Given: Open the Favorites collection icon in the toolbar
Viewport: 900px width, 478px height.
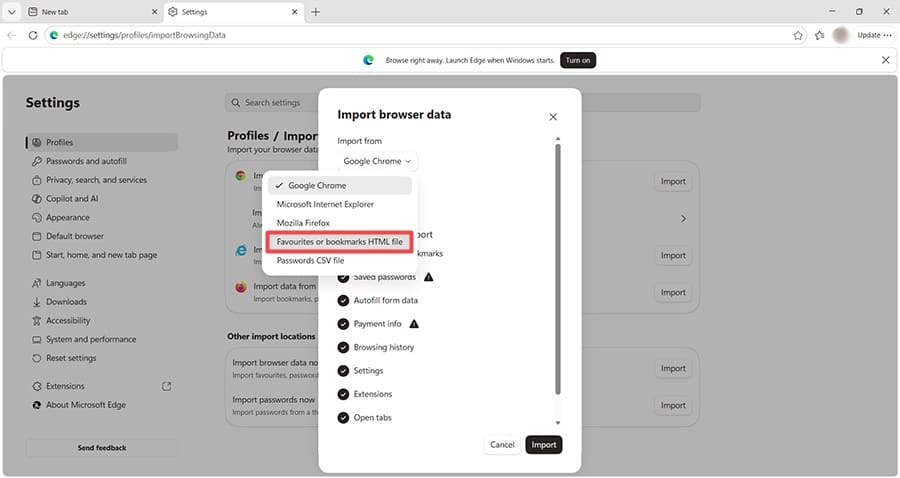Looking at the screenshot, I should [820, 36].
